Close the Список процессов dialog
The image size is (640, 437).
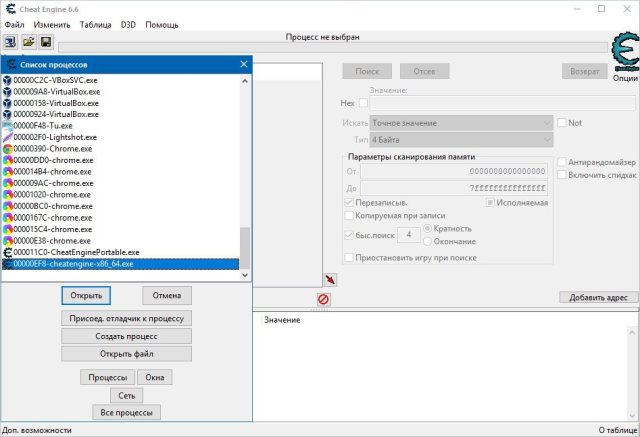point(243,64)
